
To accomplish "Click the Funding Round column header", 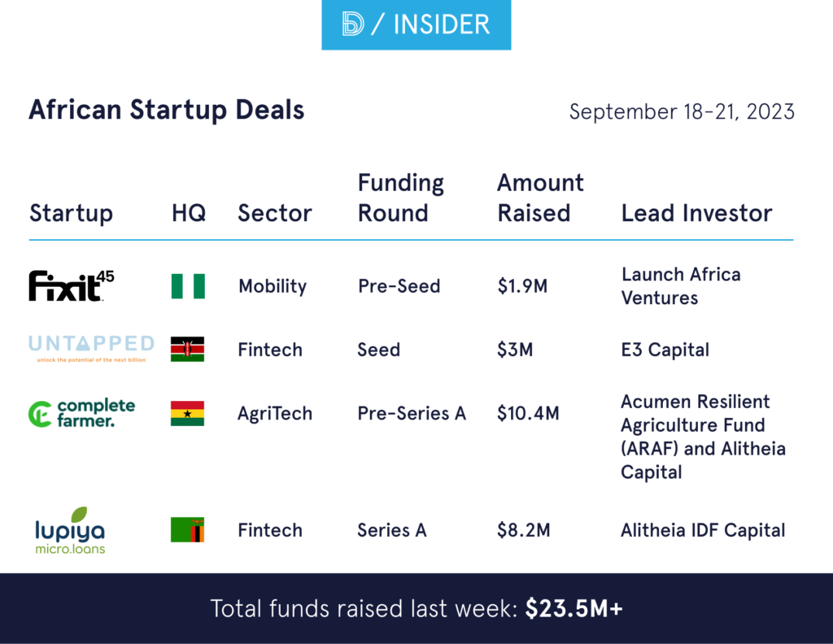I will tap(401, 198).
